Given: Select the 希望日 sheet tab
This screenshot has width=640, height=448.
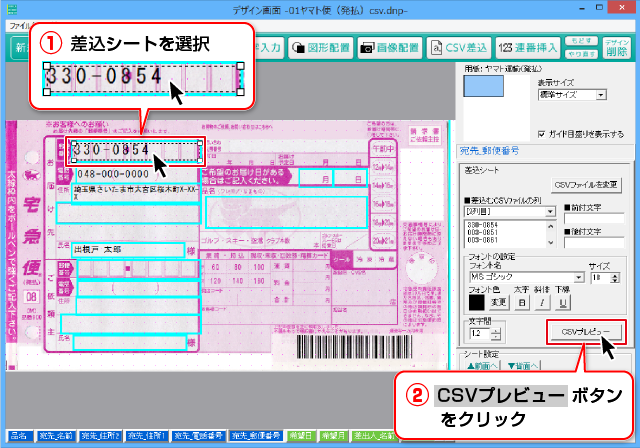Looking at the screenshot, I should [301, 435].
